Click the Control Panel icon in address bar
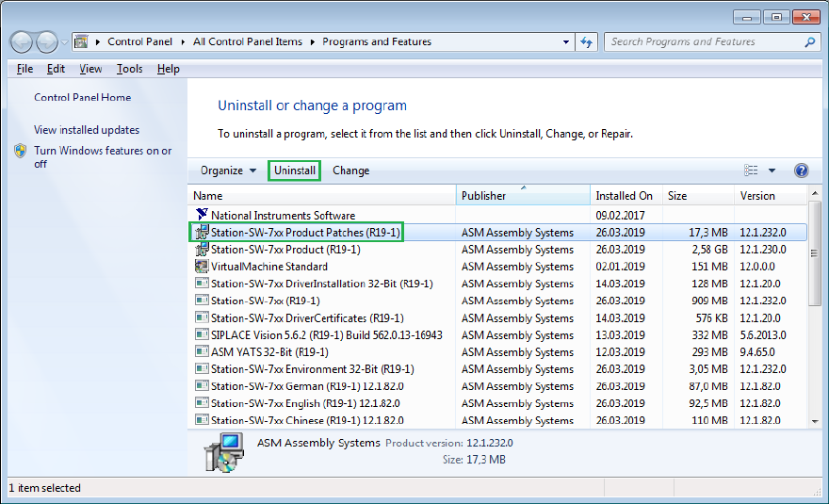829x504 pixels. pos(81,41)
